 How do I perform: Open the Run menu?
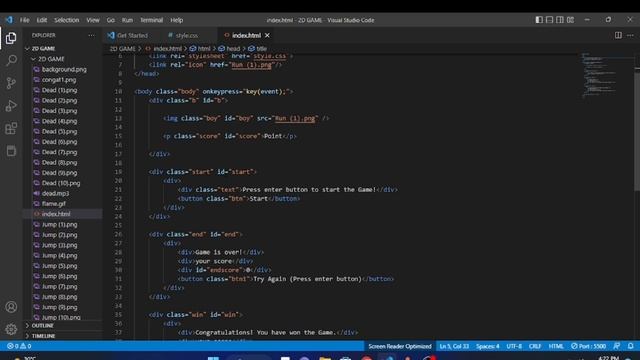(127, 20)
